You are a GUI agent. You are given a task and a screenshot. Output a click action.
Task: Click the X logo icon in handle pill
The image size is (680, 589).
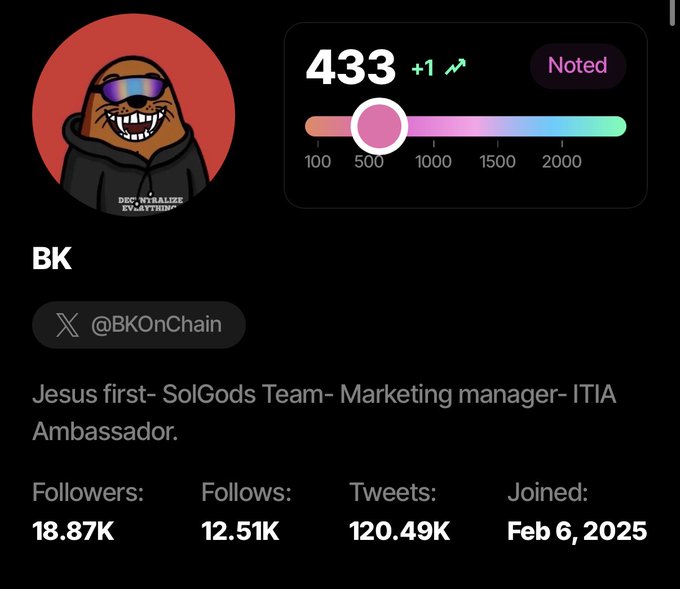tap(67, 325)
